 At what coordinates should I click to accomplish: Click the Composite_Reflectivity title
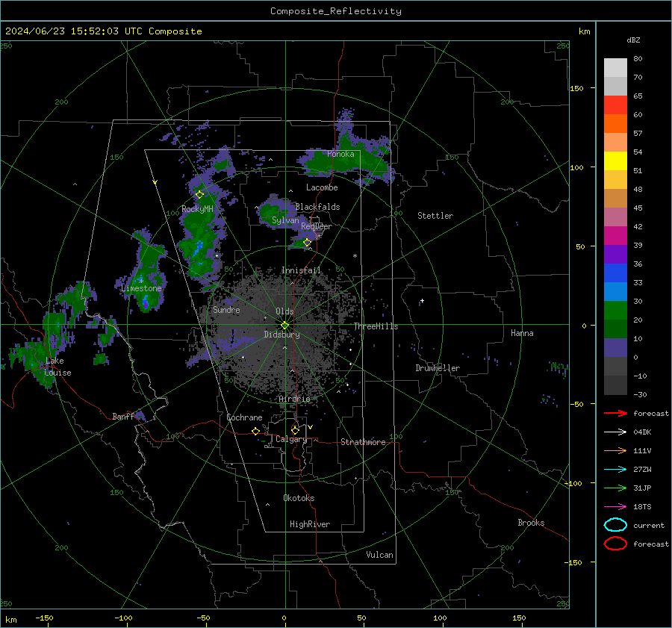[335, 11]
